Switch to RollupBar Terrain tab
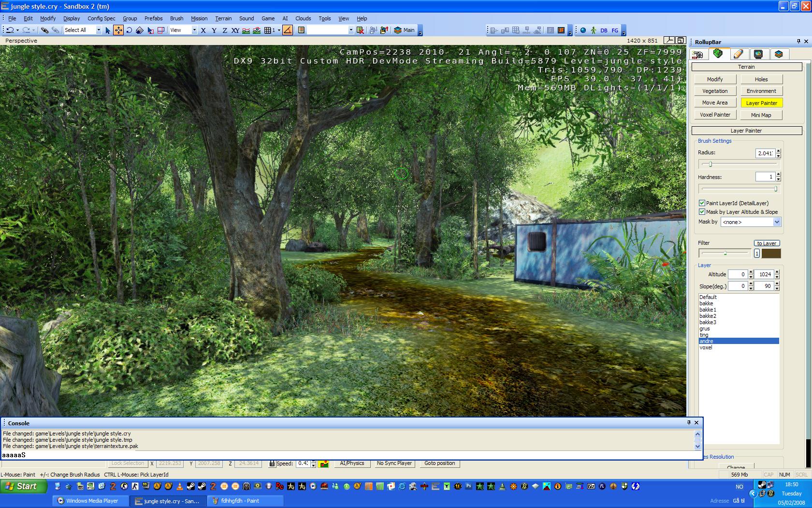This screenshot has height=508, width=812. [x=718, y=54]
